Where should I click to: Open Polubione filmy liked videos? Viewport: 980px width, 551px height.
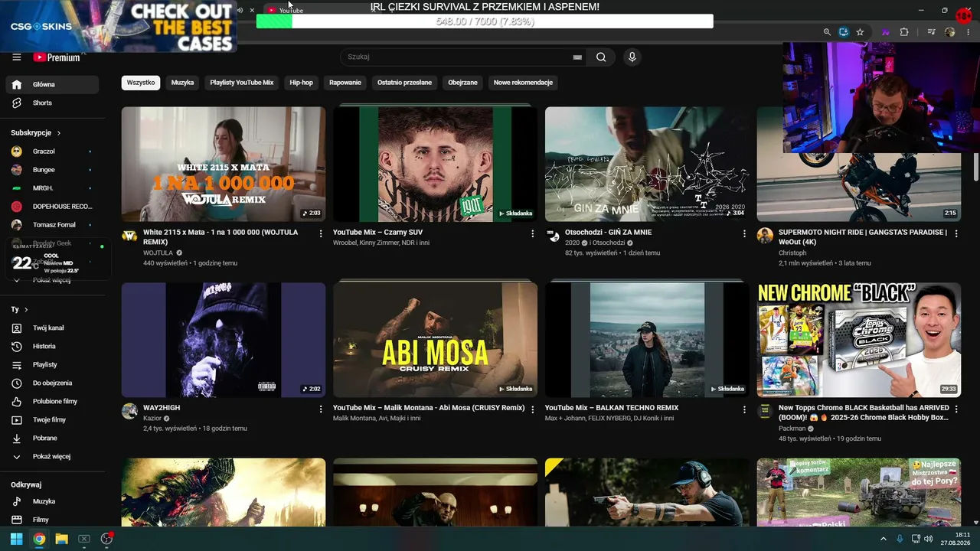(x=52, y=401)
